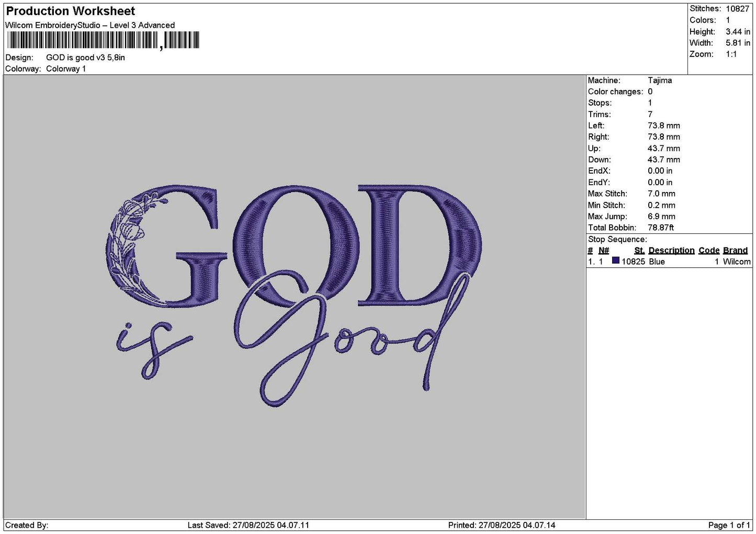The width and height of the screenshot is (756, 534).
Task: Click the Stop Sequence heading
Action: (x=617, y=240)
